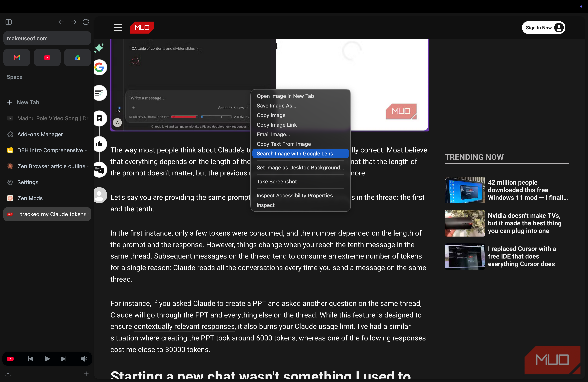This screenshot has width=588, height=382.
Task: Skip to next track in media bar
Action: click(63, 359)
